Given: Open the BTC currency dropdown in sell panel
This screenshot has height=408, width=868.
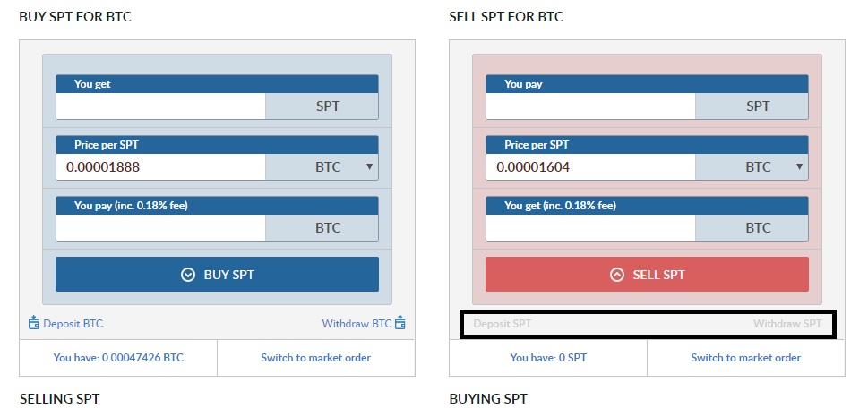Looking at the screenshot, I should click(x=752, y=167).
